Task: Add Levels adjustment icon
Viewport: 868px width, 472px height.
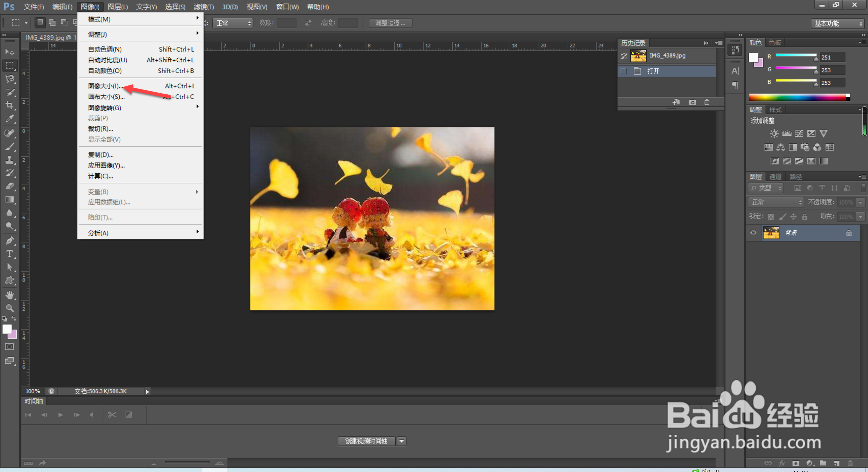Action: click(x=787, y=133)
